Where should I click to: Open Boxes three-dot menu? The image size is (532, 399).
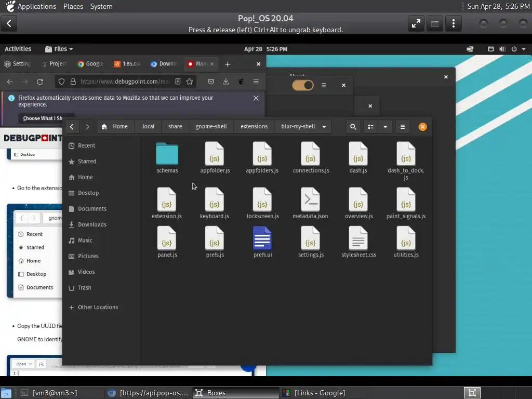(x=453, y=23)
